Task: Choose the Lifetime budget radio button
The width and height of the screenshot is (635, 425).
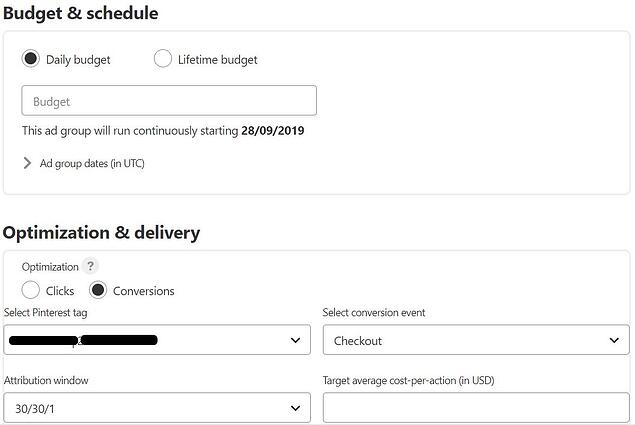Action: [163, 59]
